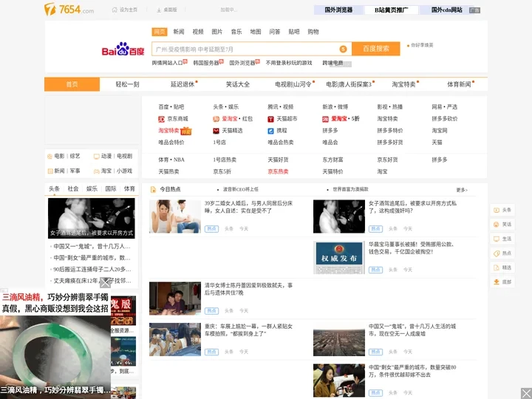Open the 首页 navigation tab
The image size is (532, 399).
tap(72, 84)
